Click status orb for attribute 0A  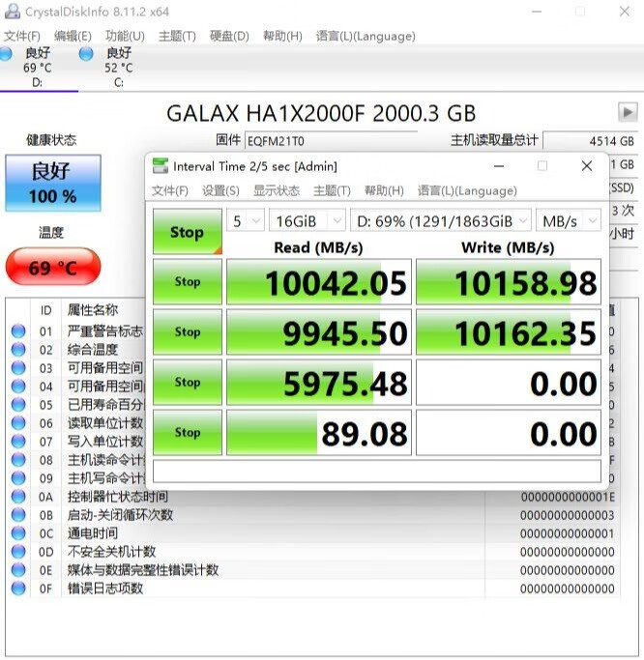(x=18, y=497)
